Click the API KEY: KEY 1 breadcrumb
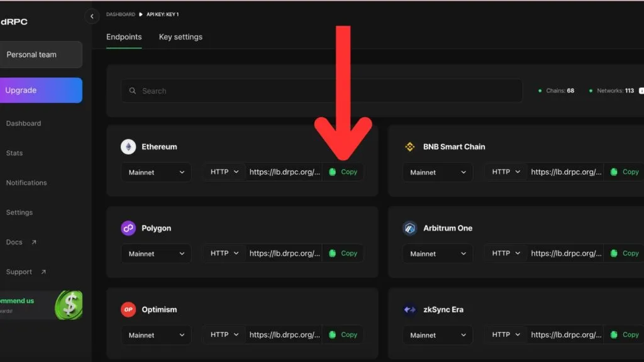This screenshot has width=644, height=362. click(x=163, y=14)
